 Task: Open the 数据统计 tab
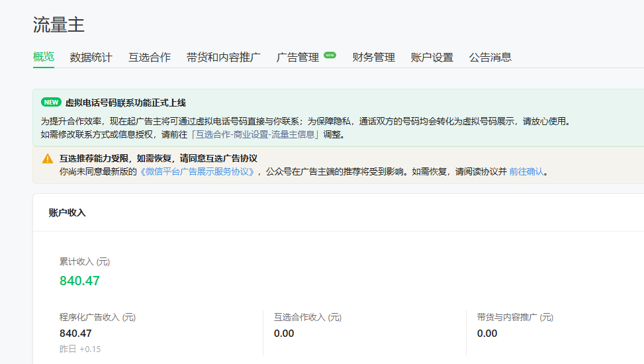point(91,57)
